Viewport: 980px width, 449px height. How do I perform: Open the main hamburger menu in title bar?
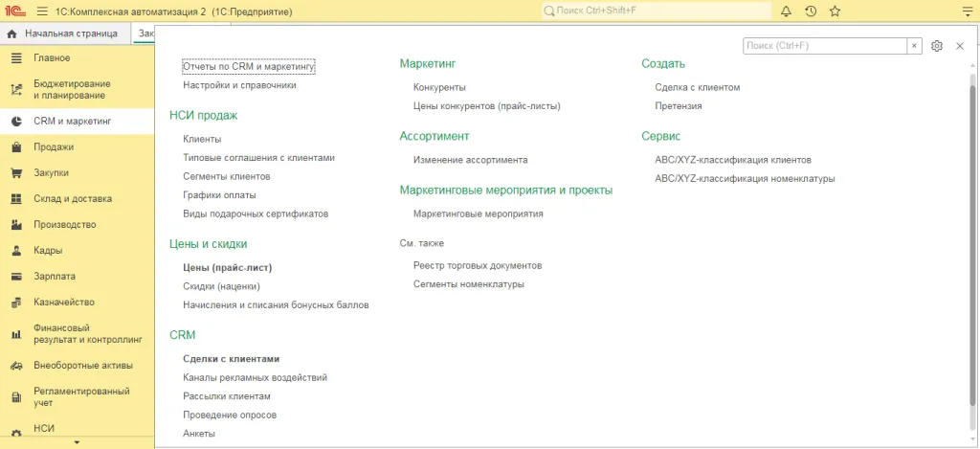42,11
